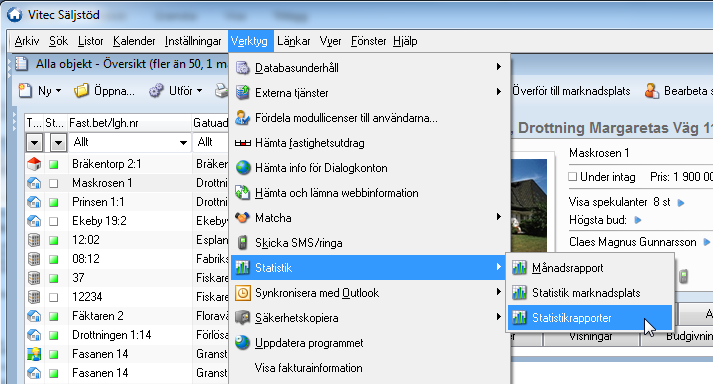Click the Uppdatera programmet globe icon
This screenshot has height=384, width=713.
pos(242,343)
